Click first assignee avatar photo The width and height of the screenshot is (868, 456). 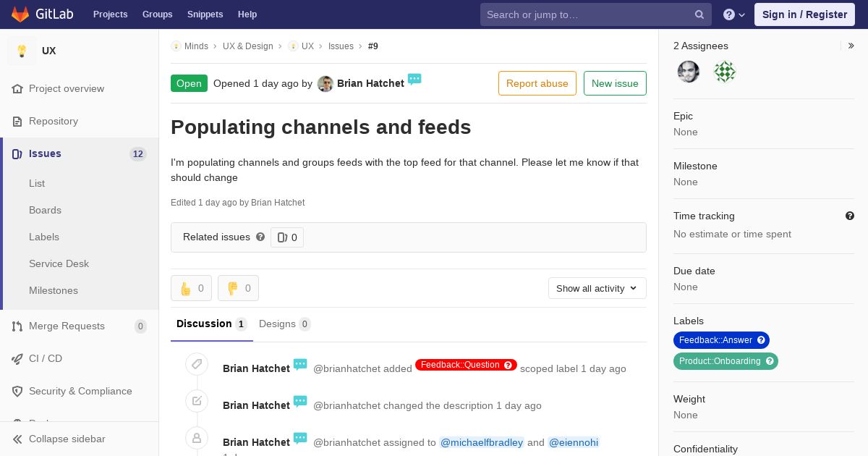click(x=689, y=72)
